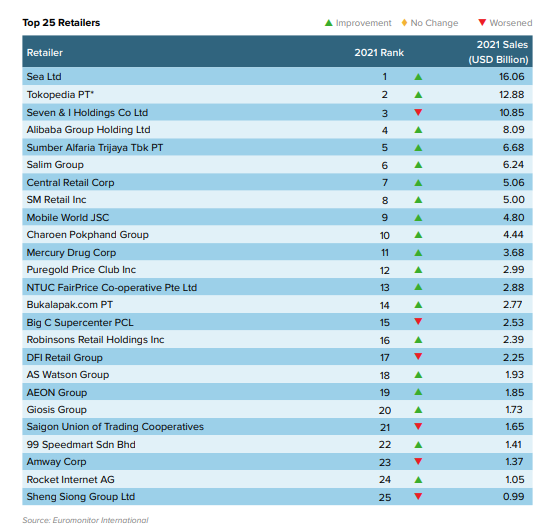Click the 16.06 sales value
559x530 pixels.
point(512,77)
